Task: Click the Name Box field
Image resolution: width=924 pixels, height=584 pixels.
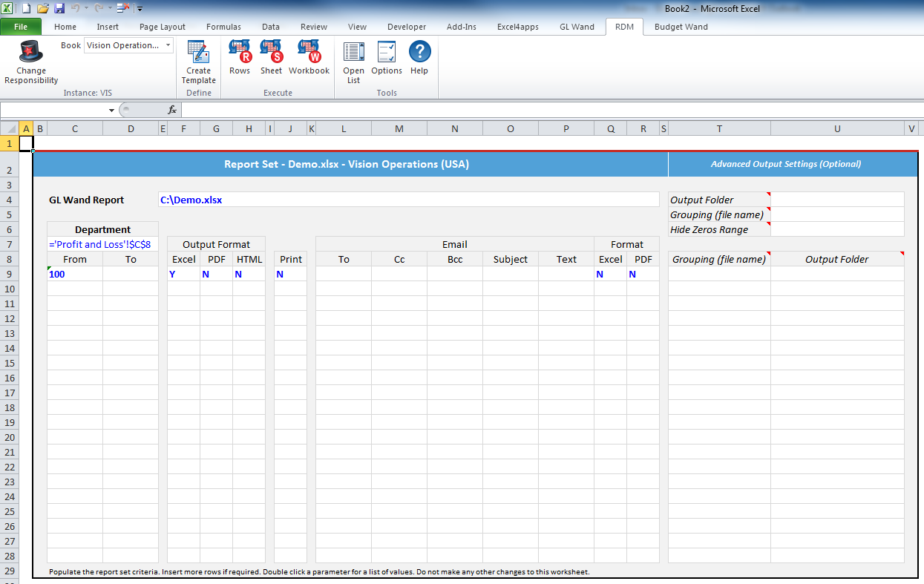Action: 53,110
